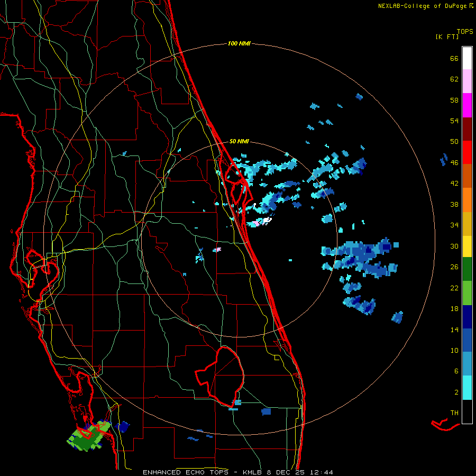Screen dimensions: 476x476
Task: Click the 62 value on the legend scale
Action: pyautogui.click(x=454, y=79)
